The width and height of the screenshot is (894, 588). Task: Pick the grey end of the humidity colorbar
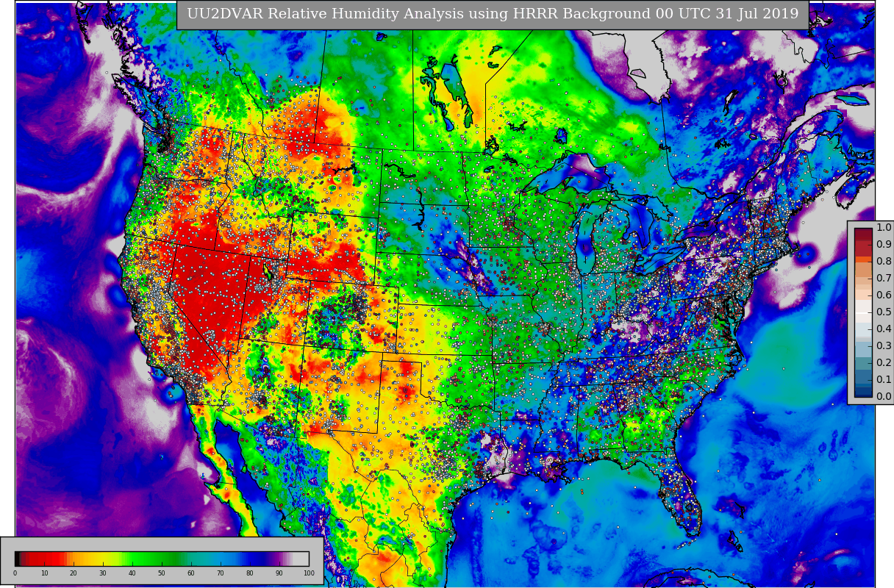(x=301, y=559)
